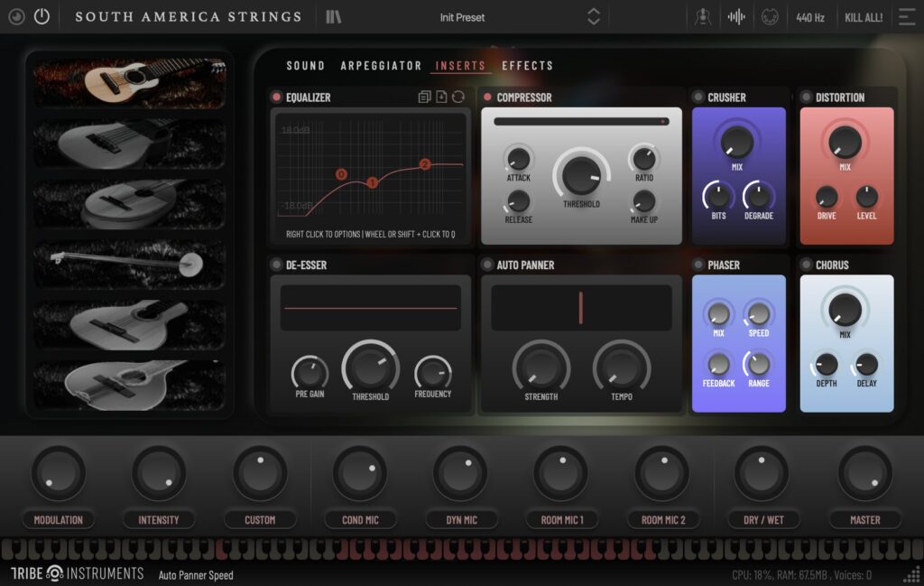Image resolution: width=924 pixels, height=586 pixels.
Task: Click the Tribe Instruments logo
Action: tap(78, 573)
